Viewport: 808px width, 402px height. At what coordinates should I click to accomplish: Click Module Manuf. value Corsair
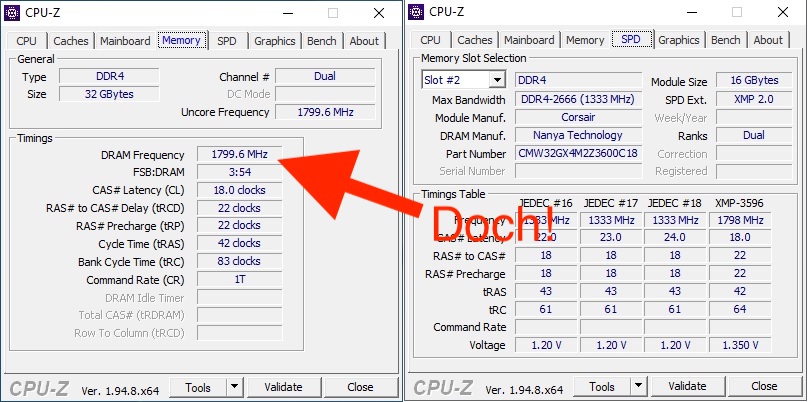pyautogui.click(x=578, y=118)
